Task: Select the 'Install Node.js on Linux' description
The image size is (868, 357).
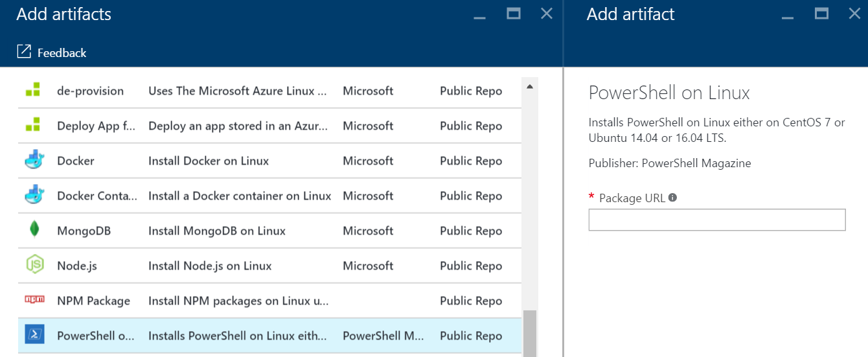Action: pos(210,266)
